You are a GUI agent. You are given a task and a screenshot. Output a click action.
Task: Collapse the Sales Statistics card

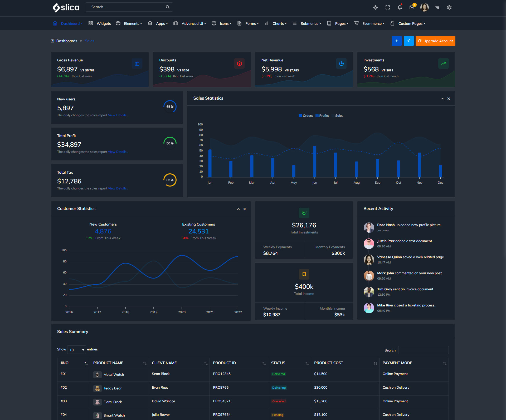[442, 99]
